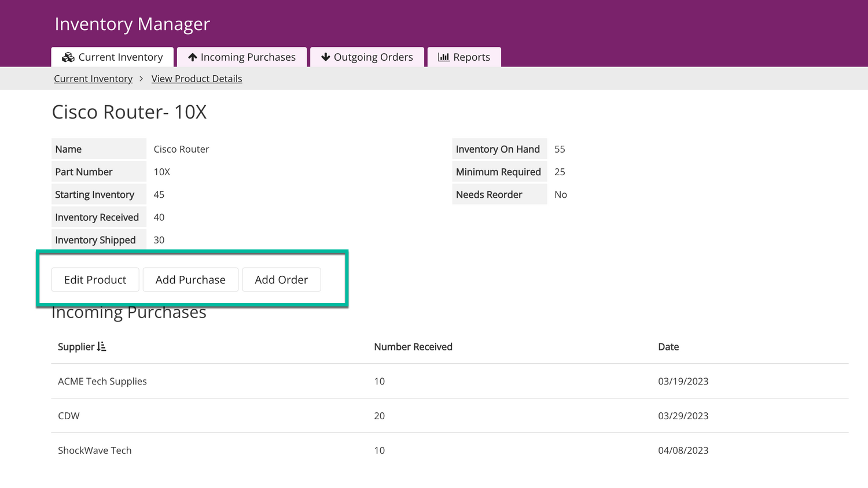Open View Product Details breadcrumb link
This screenshot has height=488, width=868.
coord(197,79)
